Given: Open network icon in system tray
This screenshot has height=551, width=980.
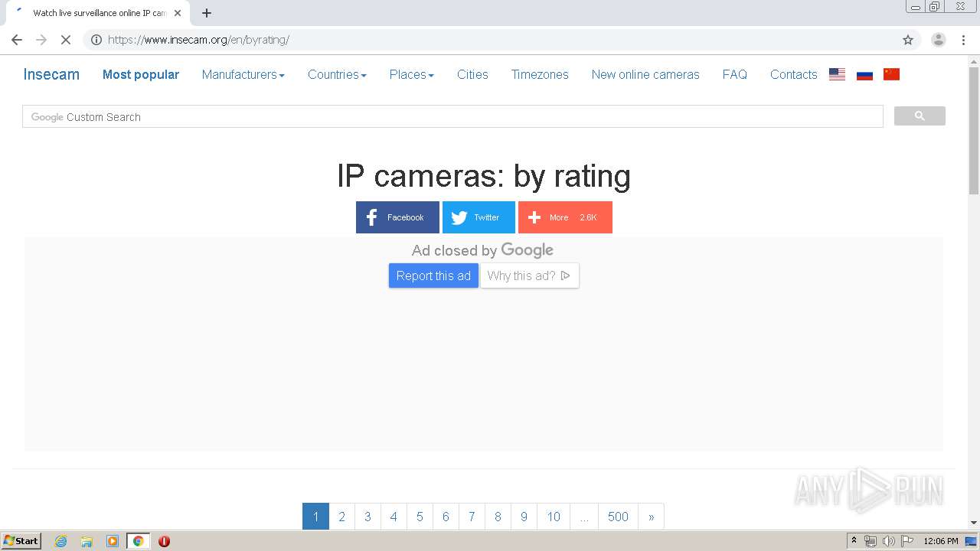Looking at the screenshot, I should pos(871,541).
